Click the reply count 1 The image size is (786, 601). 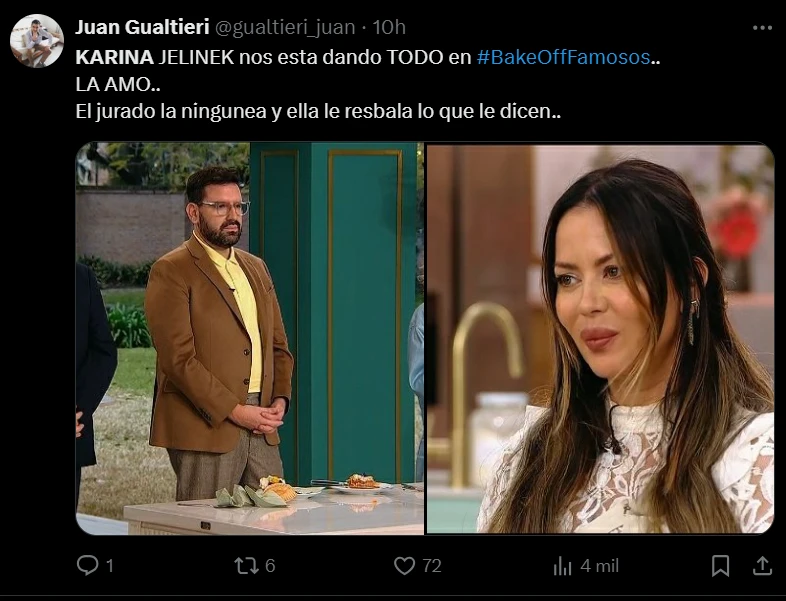[110, 566]
